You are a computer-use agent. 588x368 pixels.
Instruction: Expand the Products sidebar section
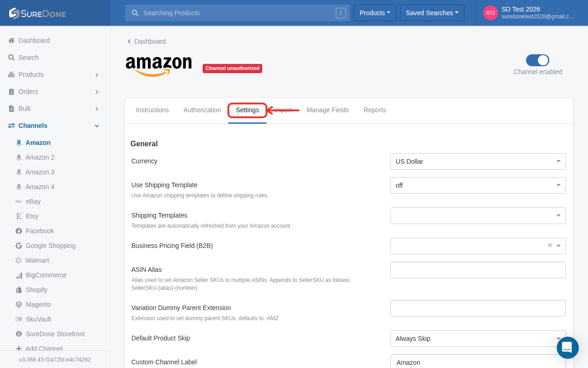tap(97, 75)
